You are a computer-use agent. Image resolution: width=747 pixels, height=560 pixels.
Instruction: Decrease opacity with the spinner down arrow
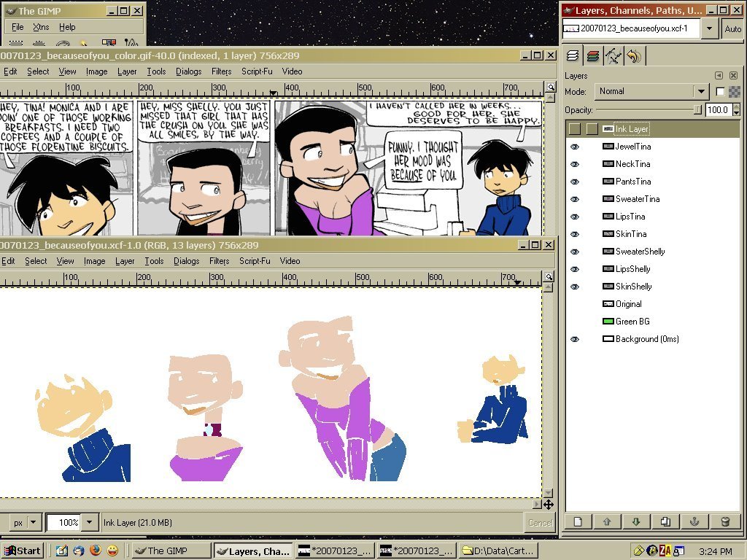pyautogui.click(x=737, y=113)
